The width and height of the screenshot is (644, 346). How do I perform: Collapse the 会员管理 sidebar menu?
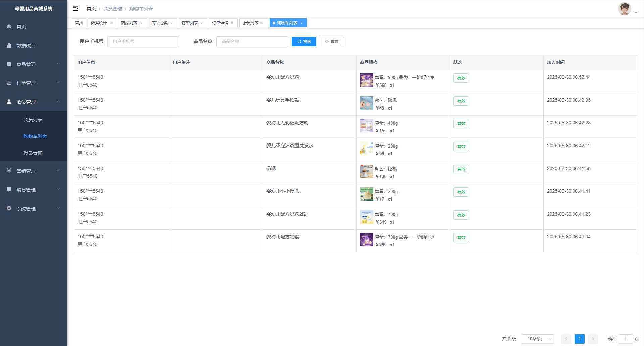34,102
